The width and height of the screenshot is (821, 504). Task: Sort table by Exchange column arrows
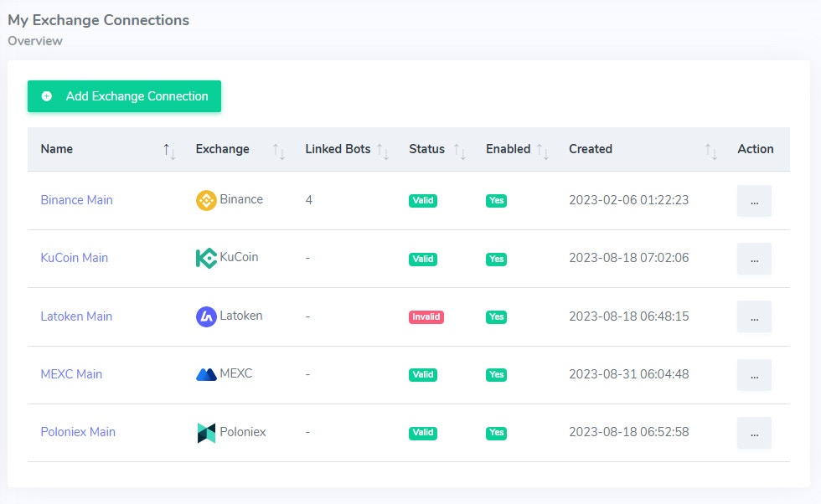(x=278, y=152)
